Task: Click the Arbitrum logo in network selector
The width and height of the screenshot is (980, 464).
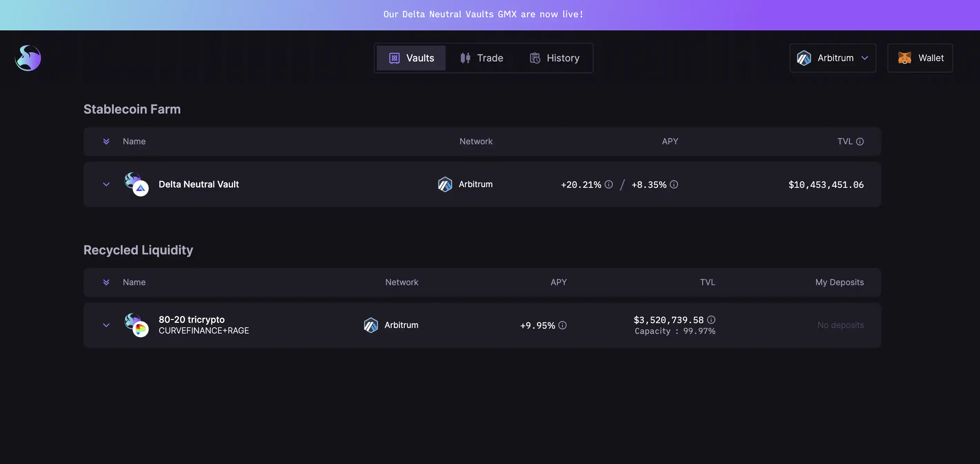Action: [x=804, y=58]
